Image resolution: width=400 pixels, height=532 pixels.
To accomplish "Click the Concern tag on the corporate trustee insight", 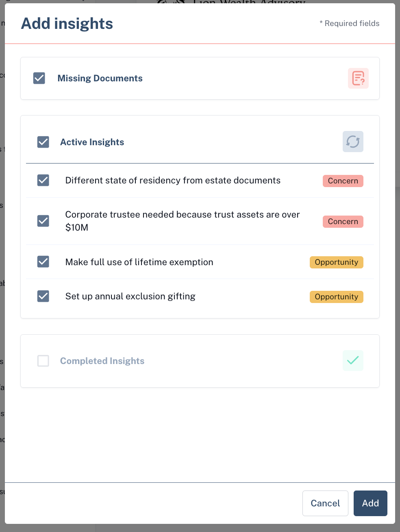I will pyautogui.click(x=343, y=222).
